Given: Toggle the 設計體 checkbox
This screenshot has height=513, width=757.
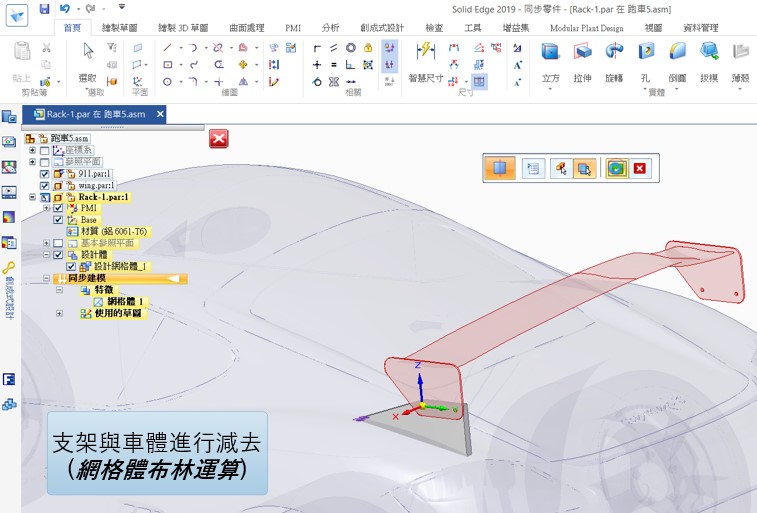Looking at the screenshot, I should click(x=58, y=254).
